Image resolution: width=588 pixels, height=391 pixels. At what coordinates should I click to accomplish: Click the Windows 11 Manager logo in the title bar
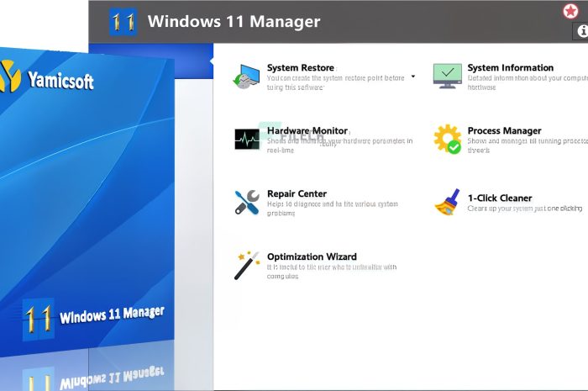(x=123, y=22)
